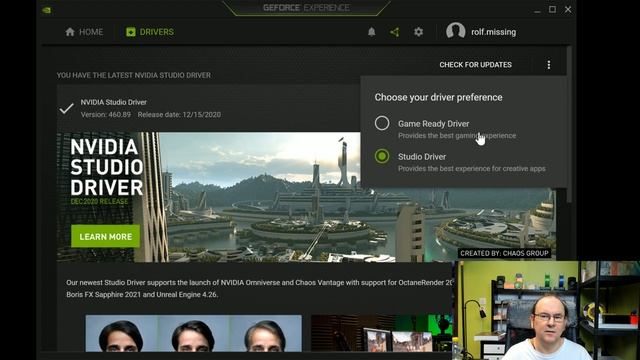
Task: Switch to the Drivers tab
Action: (150, 32)
